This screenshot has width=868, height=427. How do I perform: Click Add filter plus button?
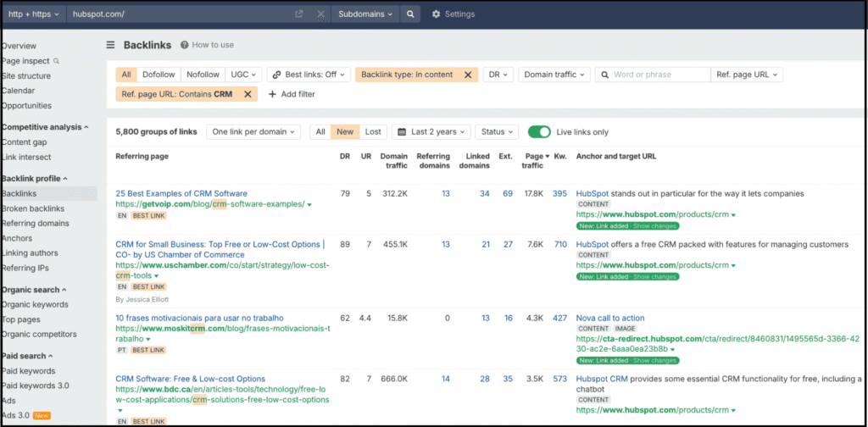[x=292, y=94]
